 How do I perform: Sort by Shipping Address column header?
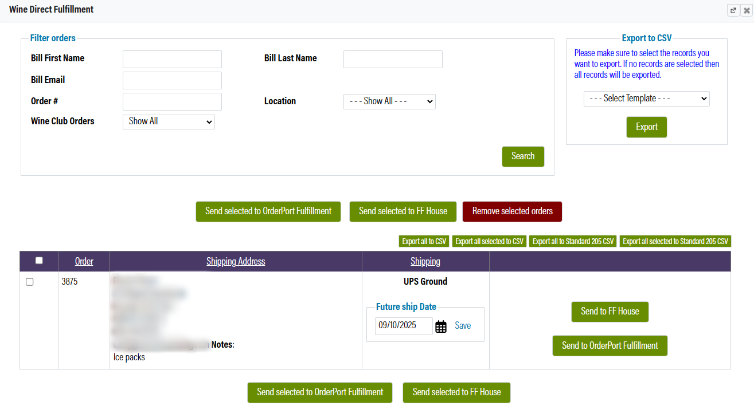[x=236, y=261]
